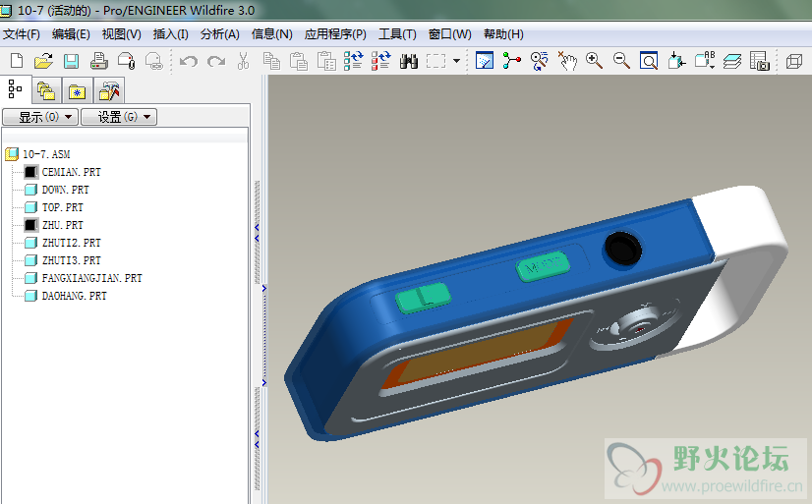812x504 pixels.
Task: Save the model with the floppy icon
Action: (x=71, y=61)
